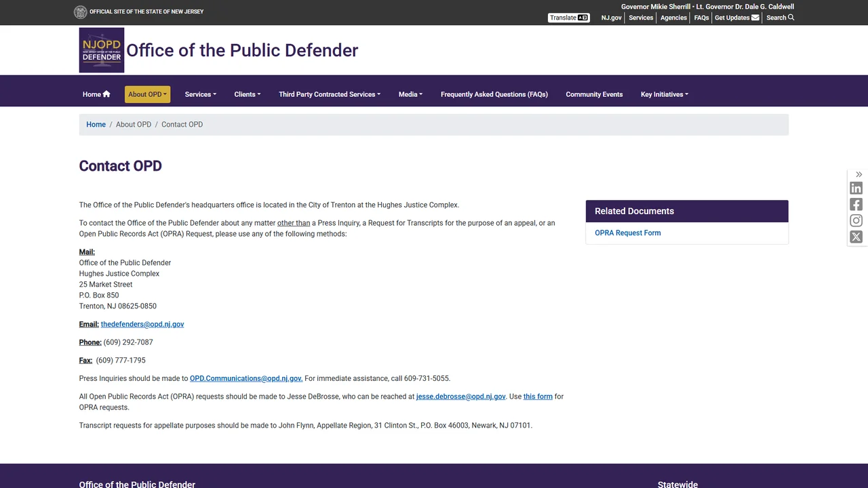The width and height of the screenshot is (868, 488).
Task: Expand the Key Initiatives dropdown
Action: pos(665,94)
